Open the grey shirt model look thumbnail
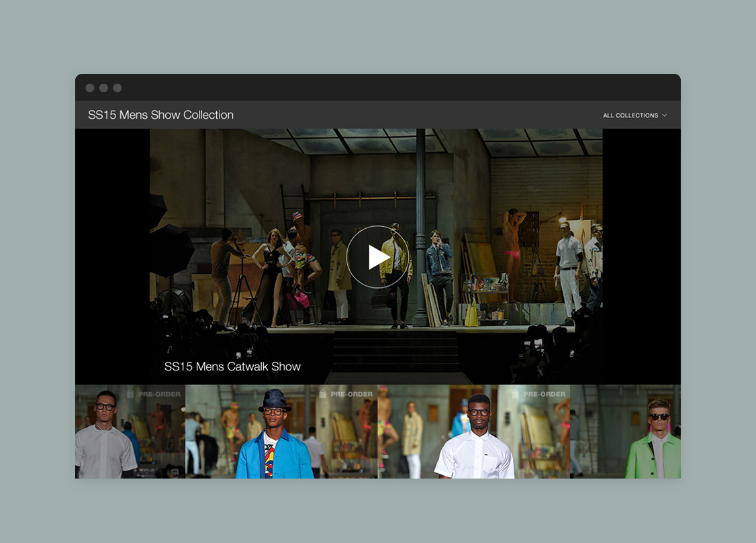 tap(106, 436)
